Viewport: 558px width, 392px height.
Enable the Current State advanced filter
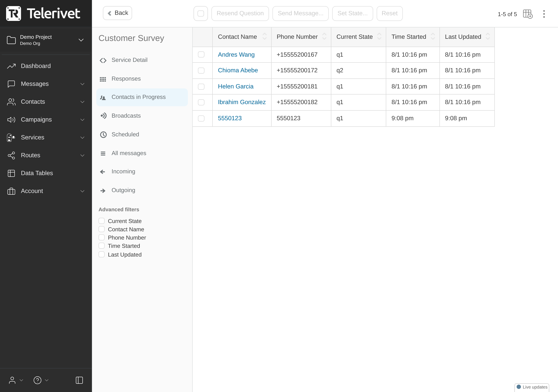[102, 221]
